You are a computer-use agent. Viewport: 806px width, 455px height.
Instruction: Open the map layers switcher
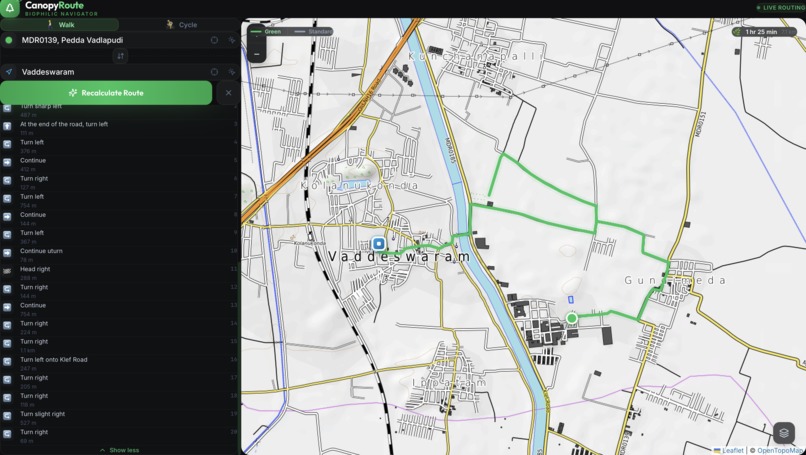coord(784,433)
